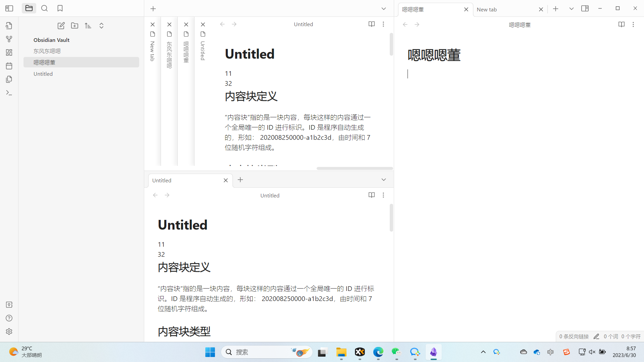Click the new folder icon
Screen dimensions: 644x362
pyautogui.click(x=74, y=26)
